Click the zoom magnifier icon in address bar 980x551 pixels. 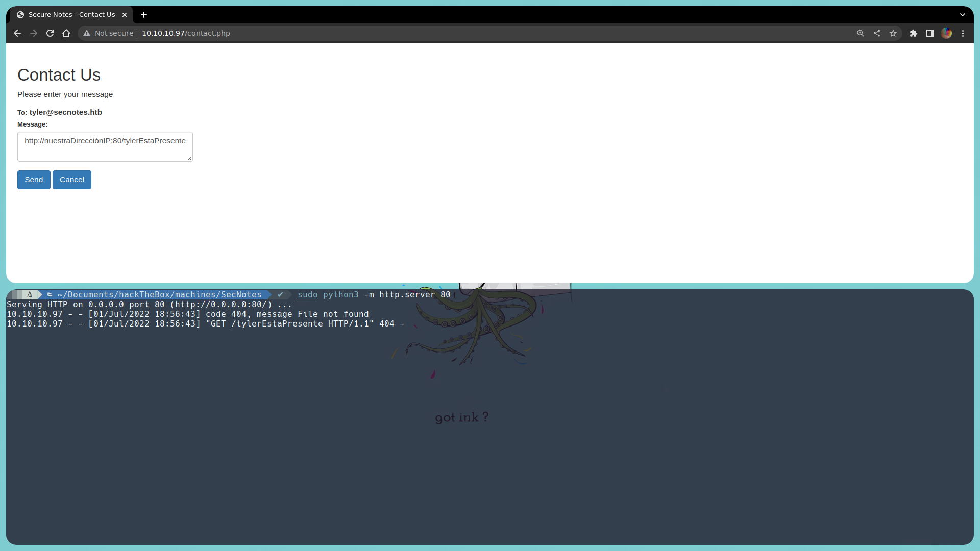click(x=861, y=33)
